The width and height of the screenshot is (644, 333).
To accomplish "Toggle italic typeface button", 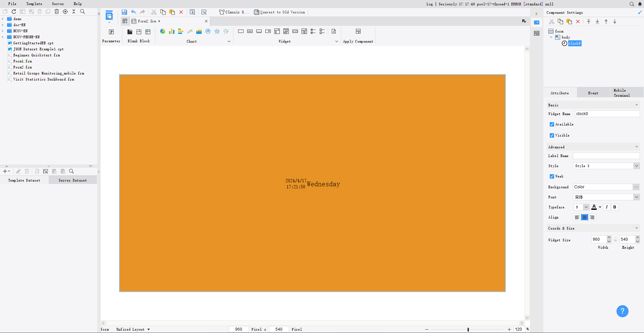I will (607, 207).
